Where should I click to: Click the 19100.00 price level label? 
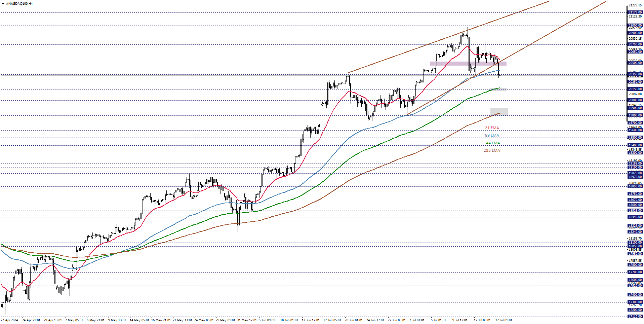[635, 168]
